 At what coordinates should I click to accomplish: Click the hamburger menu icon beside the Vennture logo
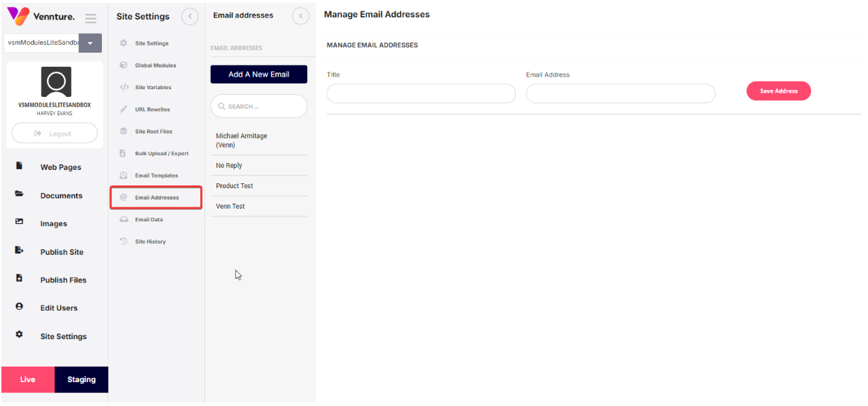(x=91, y=18)
